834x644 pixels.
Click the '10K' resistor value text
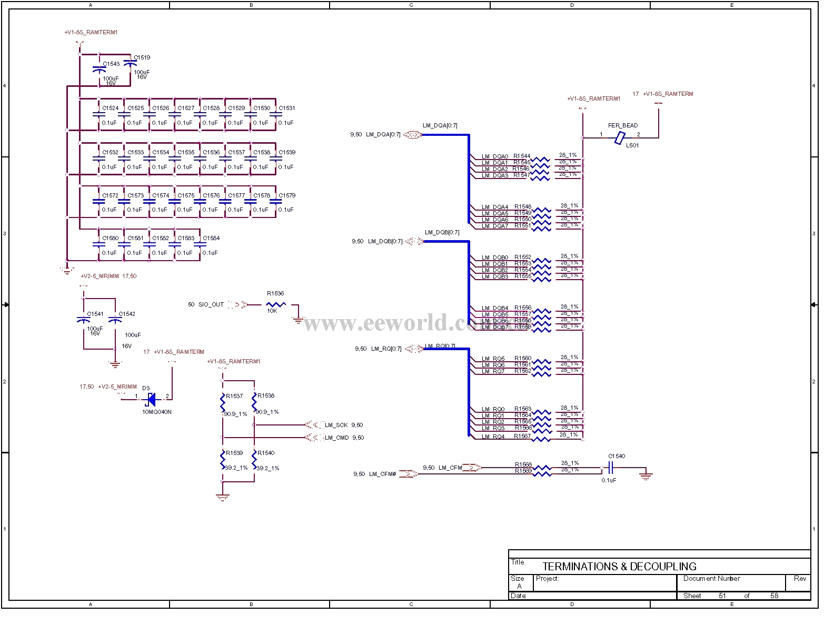coord(272,311)
